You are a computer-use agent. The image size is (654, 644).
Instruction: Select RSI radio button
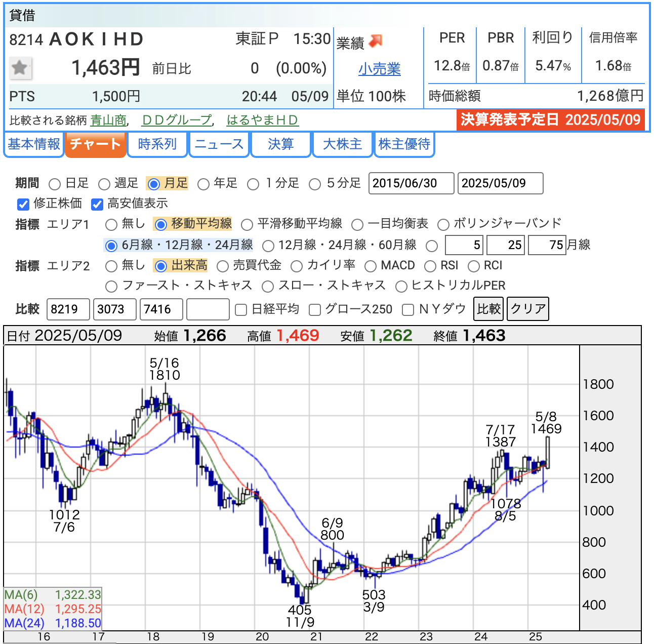tap(430, 266)
